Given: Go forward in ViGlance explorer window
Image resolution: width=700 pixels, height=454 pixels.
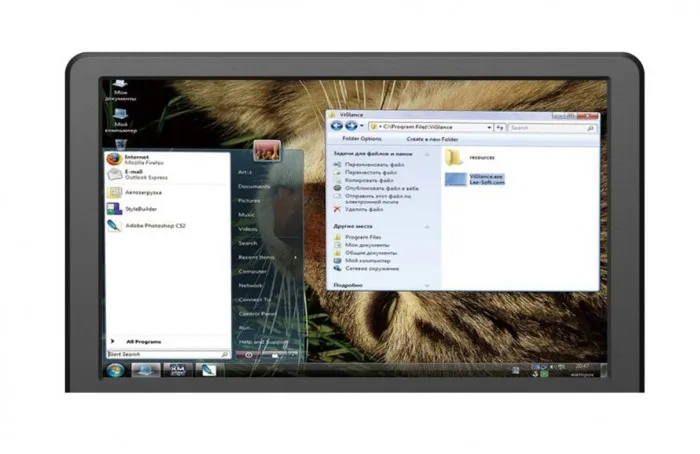Looking at the screenshot, I should click(351, 126).
